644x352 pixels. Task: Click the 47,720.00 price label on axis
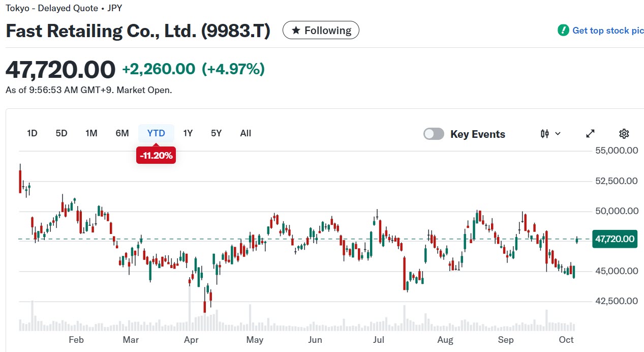pos(614,239)
